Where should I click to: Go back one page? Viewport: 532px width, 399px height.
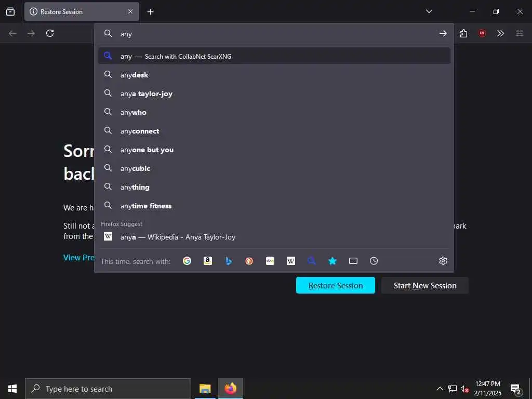coord(12,33)
